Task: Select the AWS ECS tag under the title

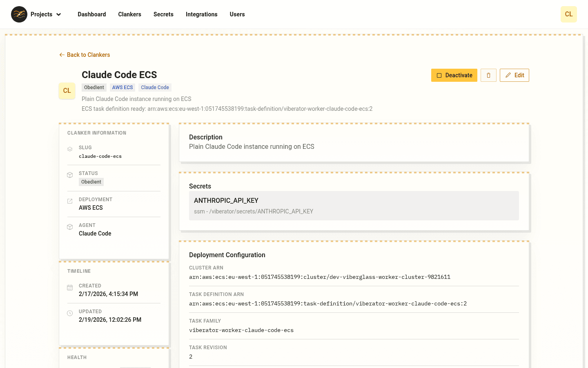Action: click(122, 87)
